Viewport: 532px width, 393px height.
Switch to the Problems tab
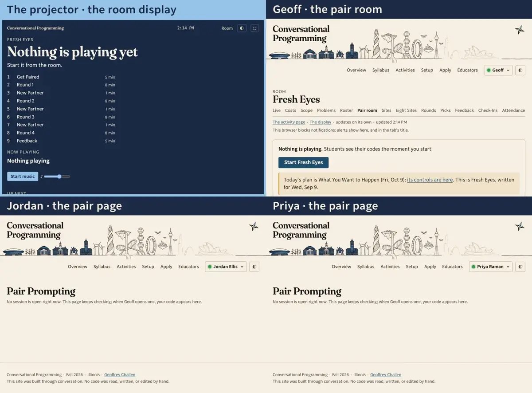(x=326, y=110)
